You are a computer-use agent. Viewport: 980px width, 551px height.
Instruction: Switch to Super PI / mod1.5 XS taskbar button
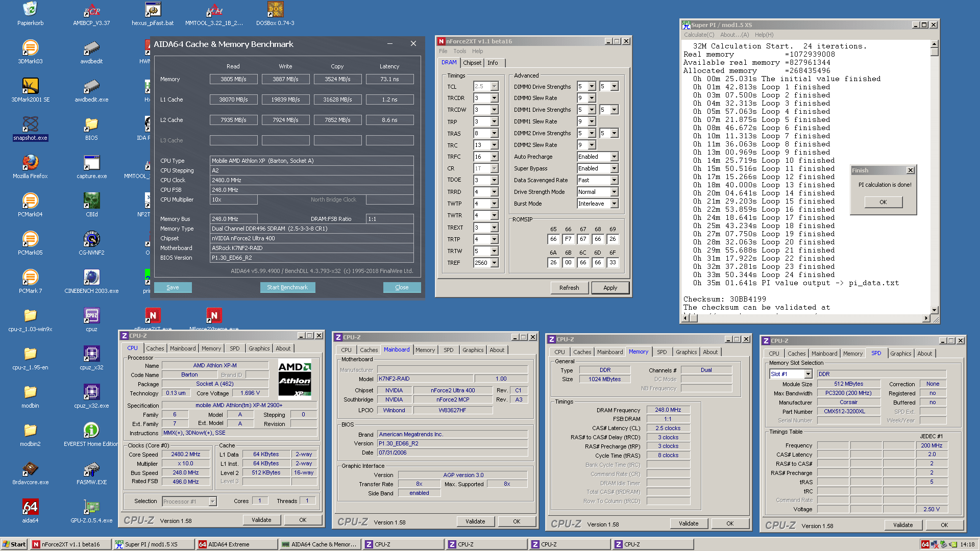tap(154, 544)
